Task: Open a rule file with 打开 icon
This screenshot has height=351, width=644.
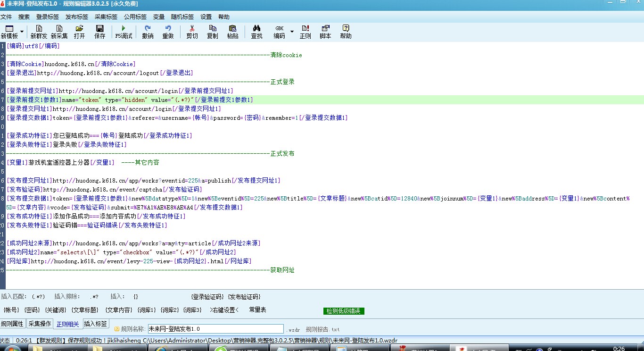Action: (x=79, y=32)
